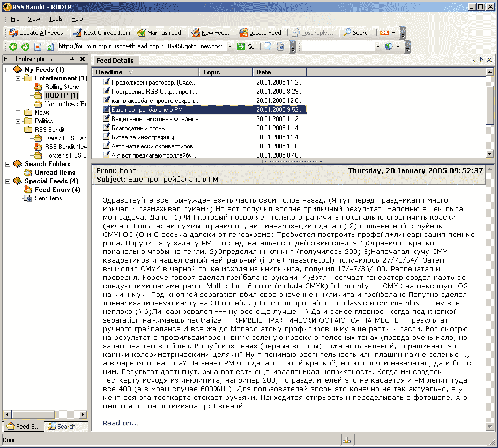Refresh the current page
This screenshot has width=498, height=448.
coord(50,47)
